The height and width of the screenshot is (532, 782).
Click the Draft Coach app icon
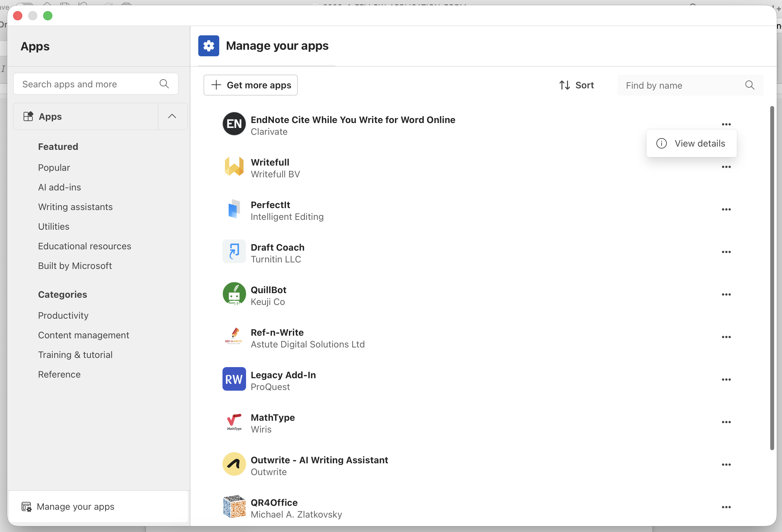coord(234,251)
